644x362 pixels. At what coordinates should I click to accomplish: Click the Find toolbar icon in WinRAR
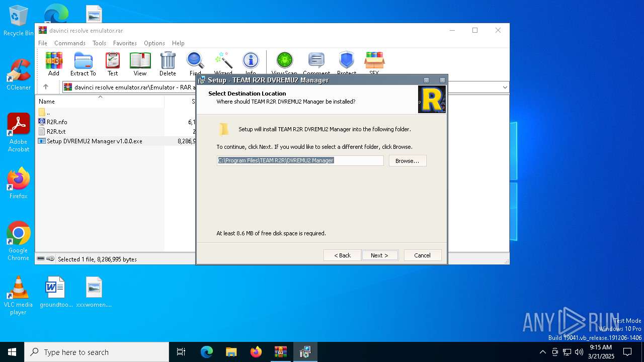click(x=195, y=64)
